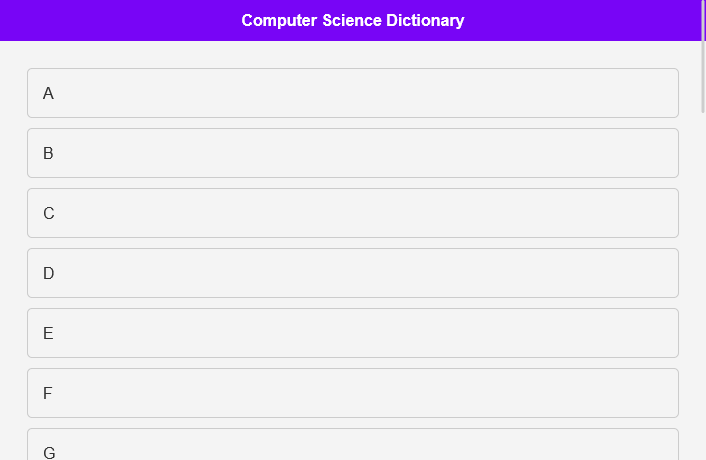The height and width of the screenshot is (460, 706).
Task: Click the vertical scrollbar thumb
Action: [702, 55]
